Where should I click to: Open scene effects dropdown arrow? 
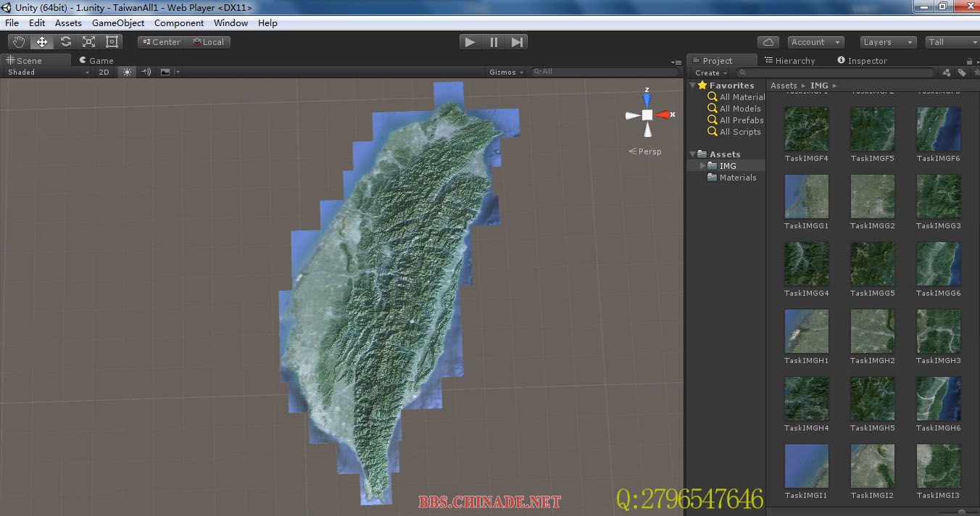click(178, 72)
